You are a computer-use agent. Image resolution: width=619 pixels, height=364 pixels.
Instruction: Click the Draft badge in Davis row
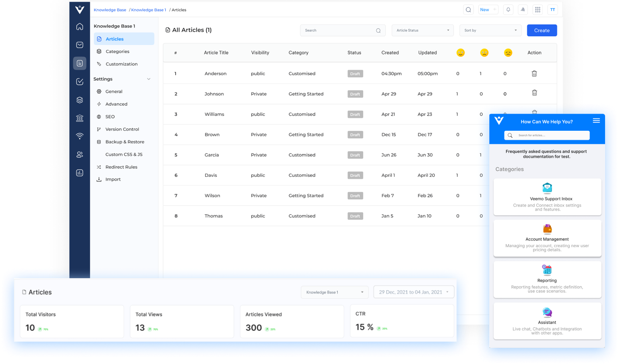355,176
